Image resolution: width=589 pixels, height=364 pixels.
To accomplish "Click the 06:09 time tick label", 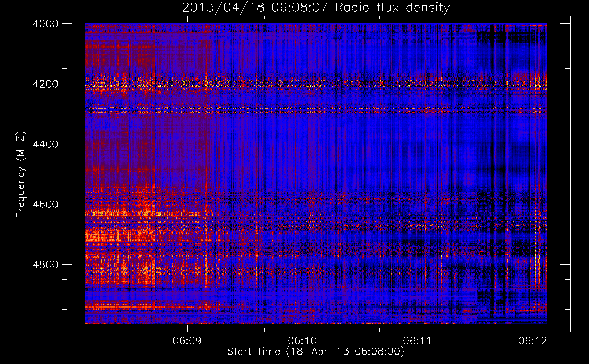I will coord(187,341).
